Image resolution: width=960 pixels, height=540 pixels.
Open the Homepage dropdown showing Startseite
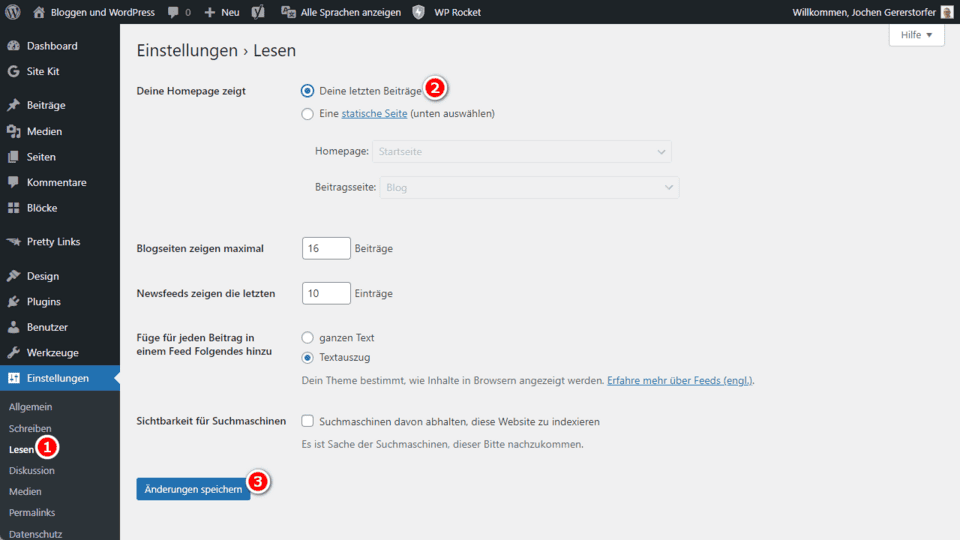[x=521, y=151]
